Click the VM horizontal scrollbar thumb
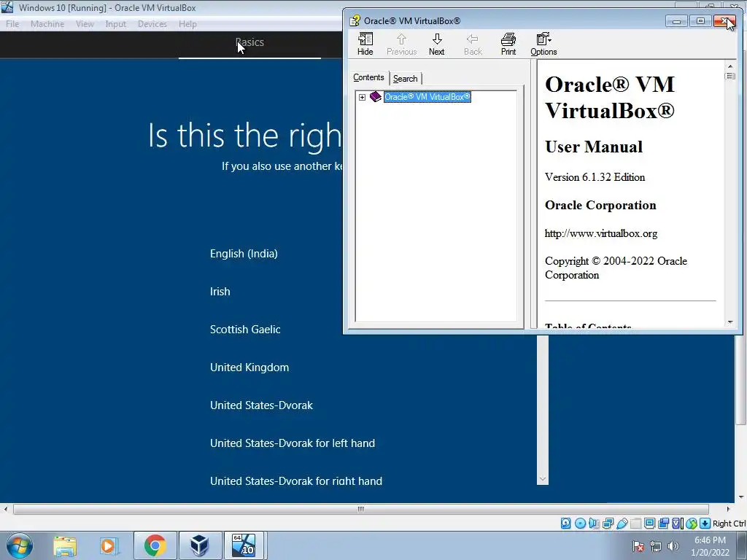The height and width of the screenshot is (560, 747). [x=360, y=509]
